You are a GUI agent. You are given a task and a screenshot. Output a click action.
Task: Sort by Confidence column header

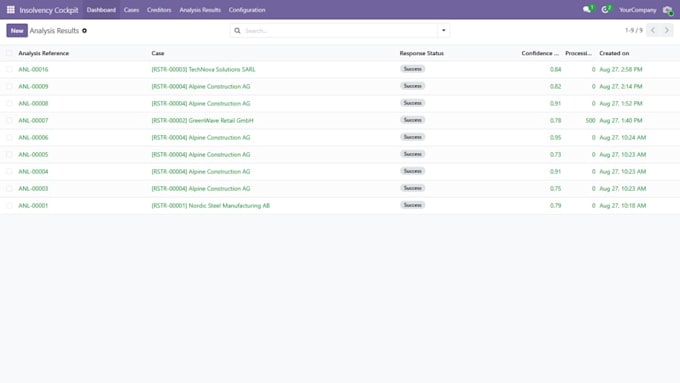[x=540, y=53]
